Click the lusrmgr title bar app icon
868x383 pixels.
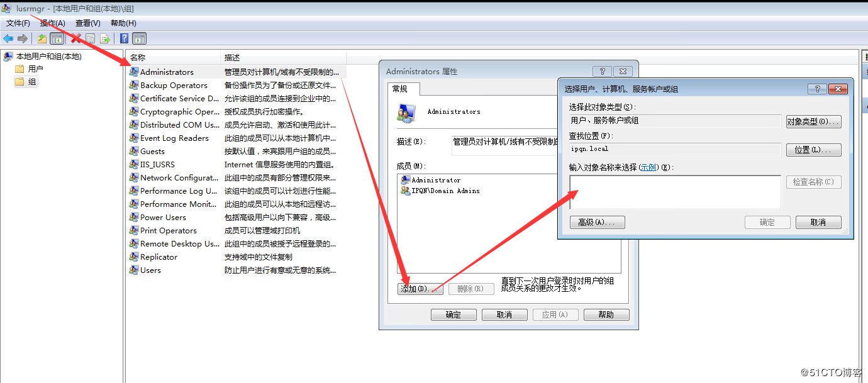point(8,9)
